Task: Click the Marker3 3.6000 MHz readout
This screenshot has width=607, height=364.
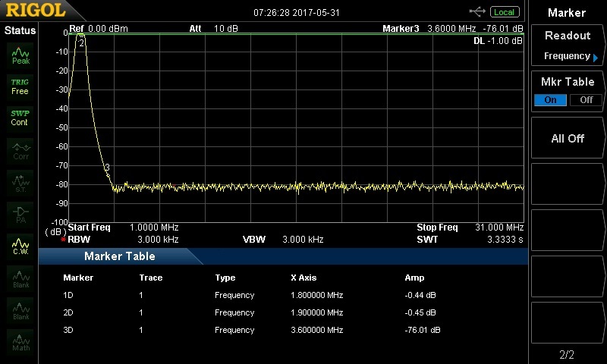Action: 452,29
